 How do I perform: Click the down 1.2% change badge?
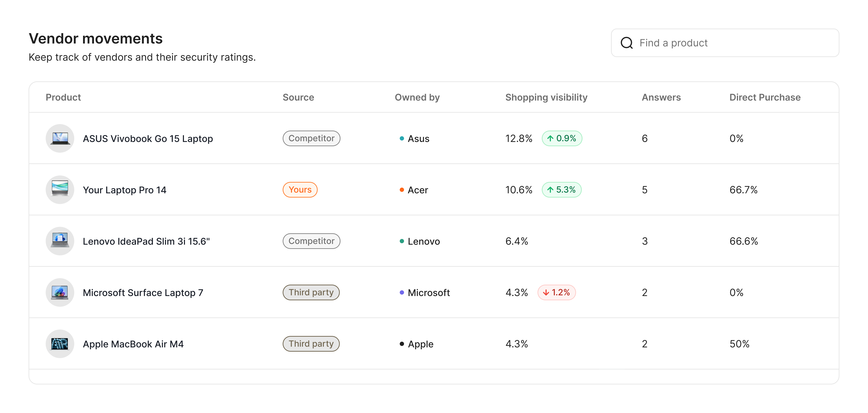click(x=557, y=292)
